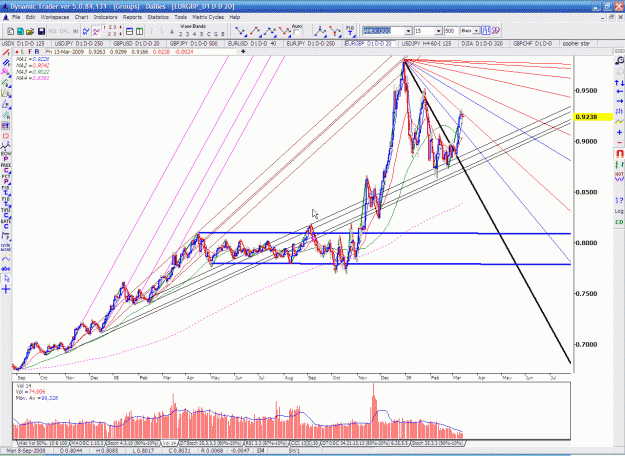The width and height of the screenshot is (625, 456).
Task: Select the upward fork projection tool
Action: click(320, 31)
